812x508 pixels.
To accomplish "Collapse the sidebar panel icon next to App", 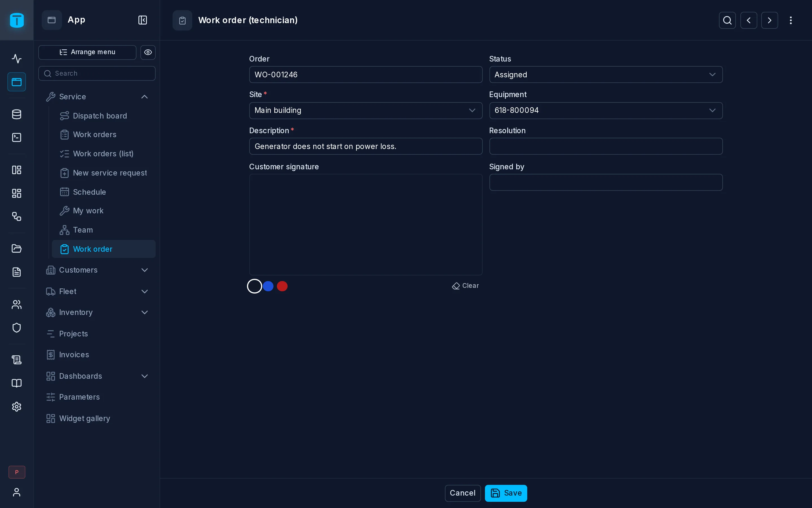I will [143, 20].
